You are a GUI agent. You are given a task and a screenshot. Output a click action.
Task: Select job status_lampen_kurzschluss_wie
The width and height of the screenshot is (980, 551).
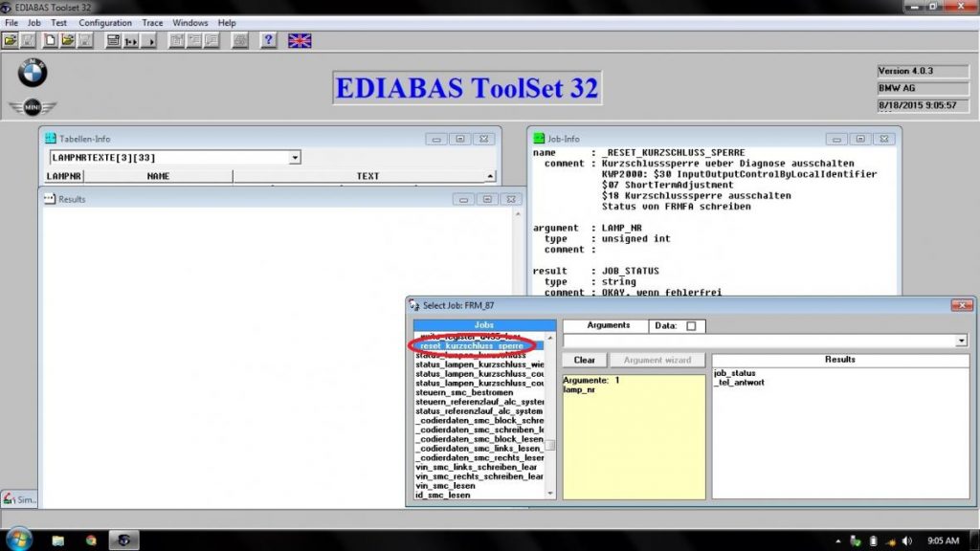(x=479, y=364)
